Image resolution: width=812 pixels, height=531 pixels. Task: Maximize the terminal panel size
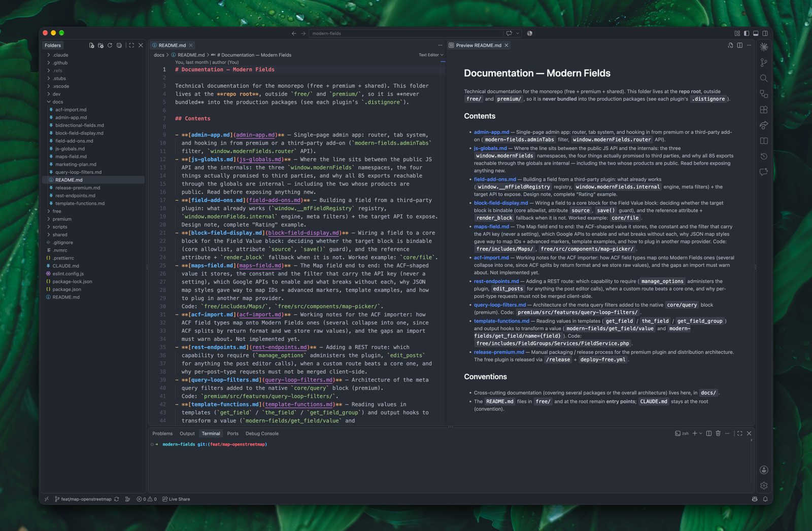[739, 434]
